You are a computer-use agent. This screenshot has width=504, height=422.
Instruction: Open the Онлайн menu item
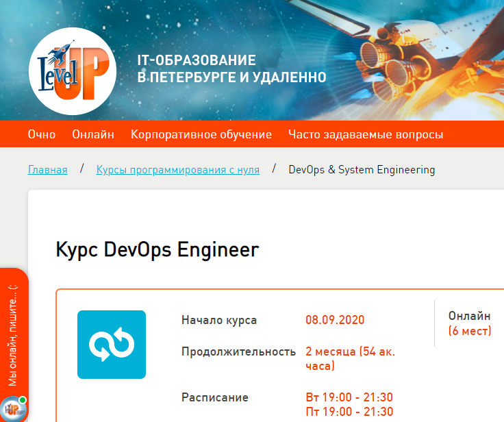[93, 134]
